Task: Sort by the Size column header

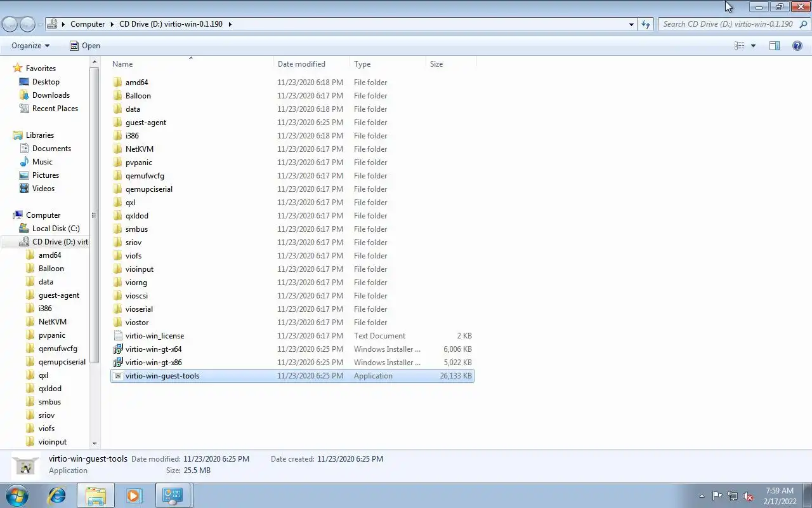Action: click(451, 64)
